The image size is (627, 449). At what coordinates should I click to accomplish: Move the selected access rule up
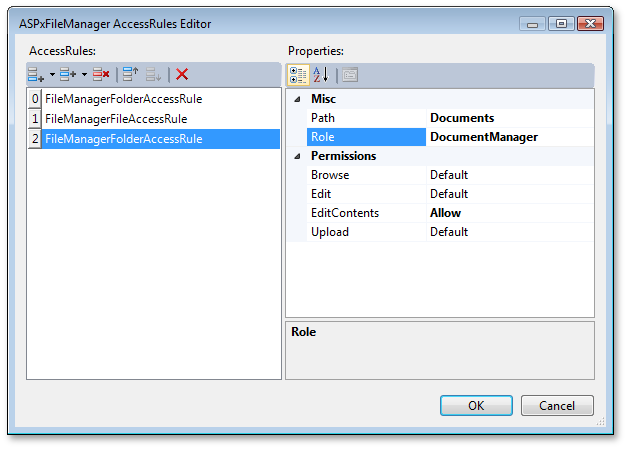tap(130, 74)
